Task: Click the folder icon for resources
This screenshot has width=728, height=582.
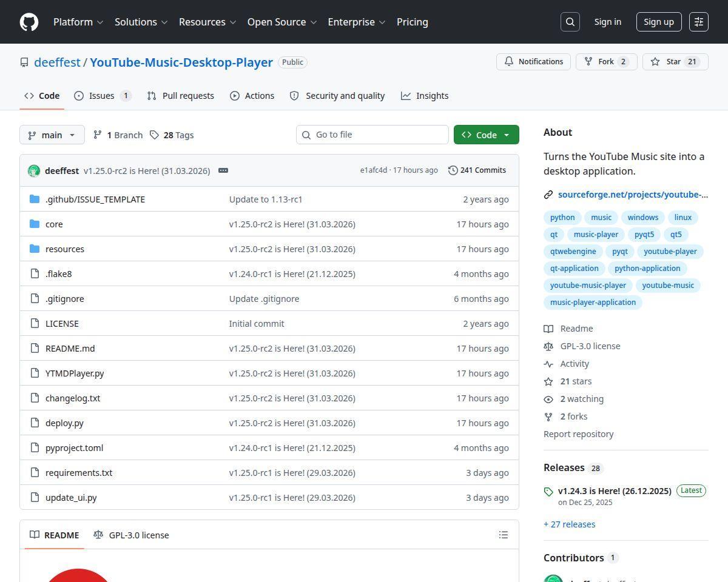Action: tap(35, 249)
